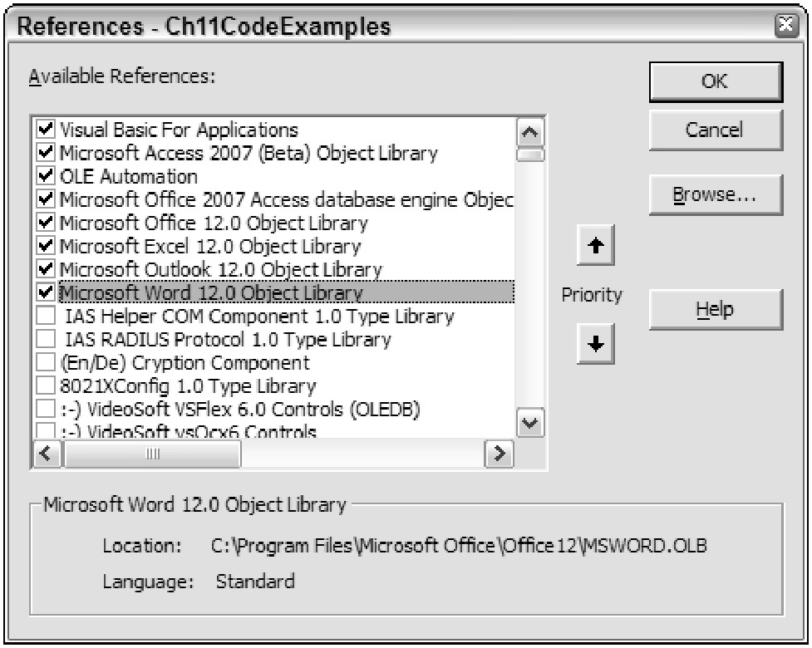Check the (En/De) Cryption Component box
Image resolution: width=812 pixels, height=648 pixels.
(x=47, y=363)
